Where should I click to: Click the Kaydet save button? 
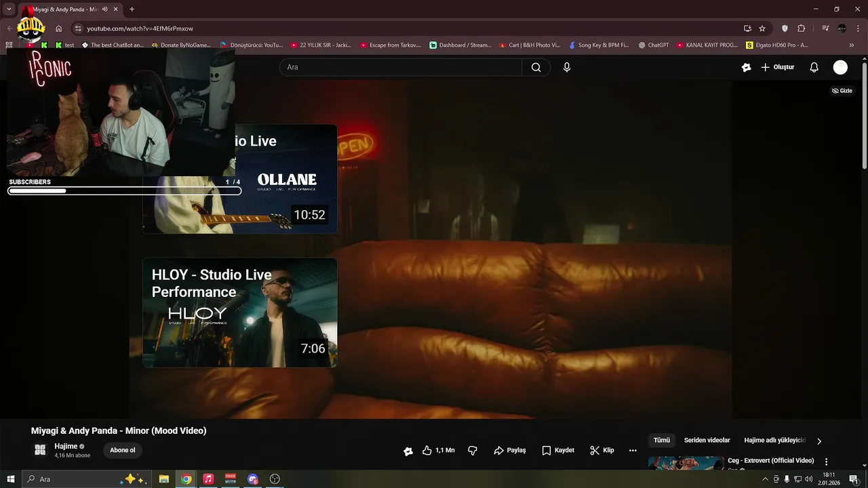(558, 450)
